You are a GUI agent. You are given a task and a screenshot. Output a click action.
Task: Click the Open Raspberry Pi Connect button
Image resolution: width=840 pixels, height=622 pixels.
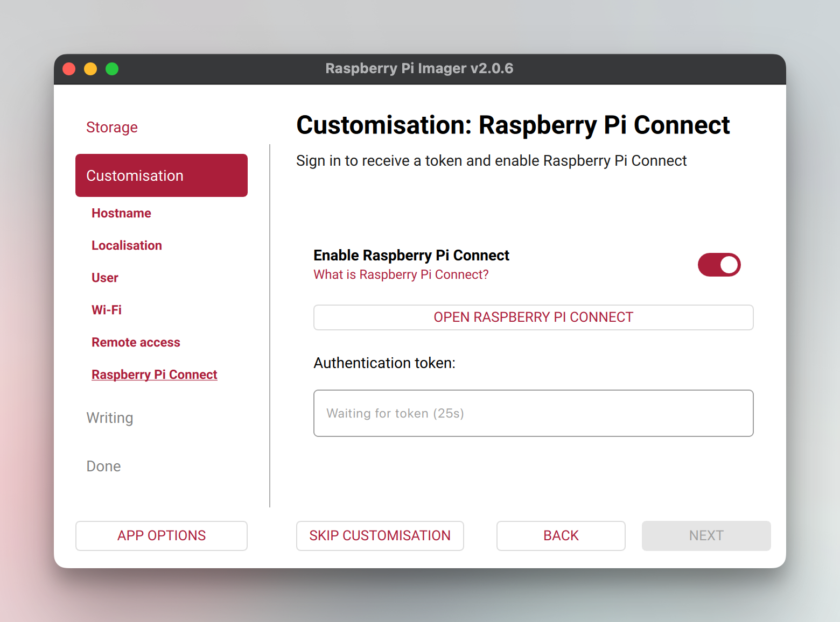click(x=534, y=317)
